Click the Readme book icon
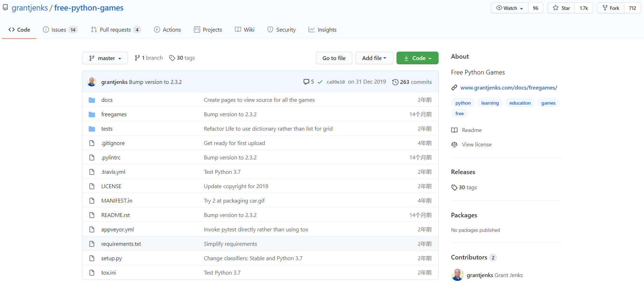This screenshot has width=644, height=283. [x=454, y=130]
